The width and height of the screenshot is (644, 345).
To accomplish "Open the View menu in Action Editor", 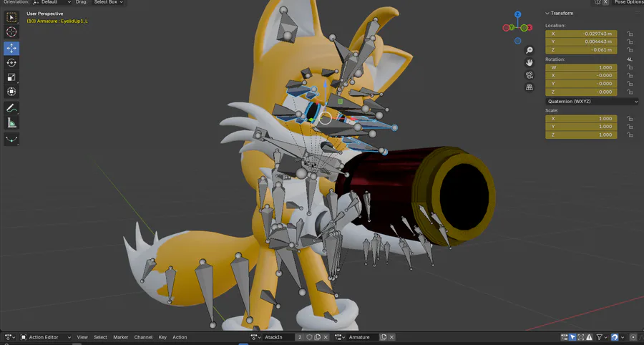I will coord(82,337).
